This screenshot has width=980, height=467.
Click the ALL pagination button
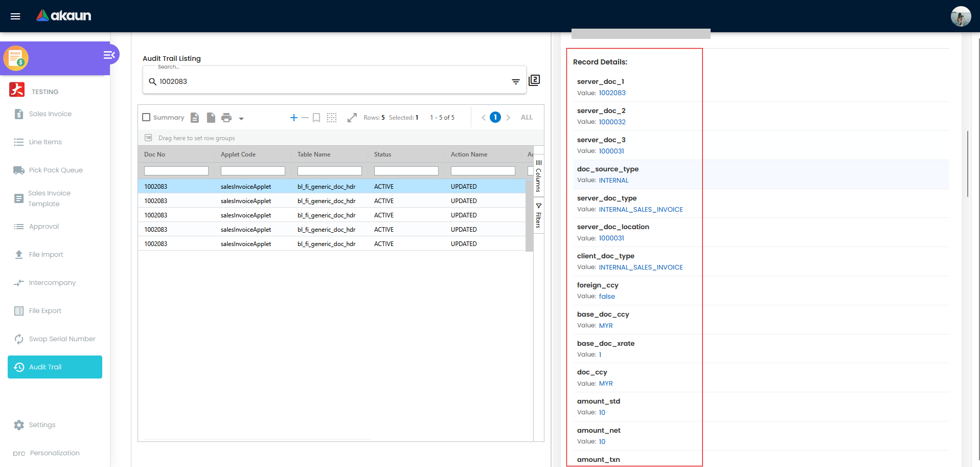tap(527, 118)
